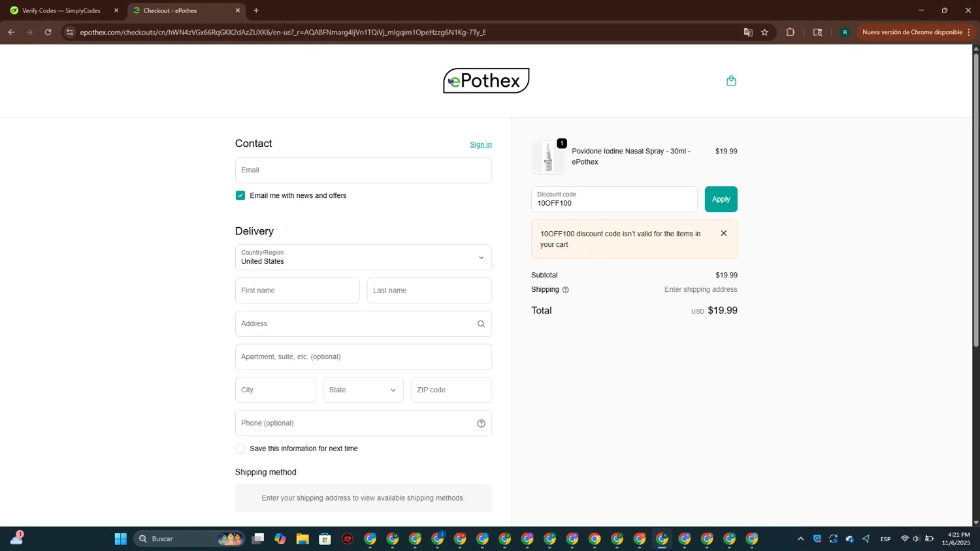Focus the Email input field
The height and width of the screenshot is (551, 980).
[x=363, y=170]
